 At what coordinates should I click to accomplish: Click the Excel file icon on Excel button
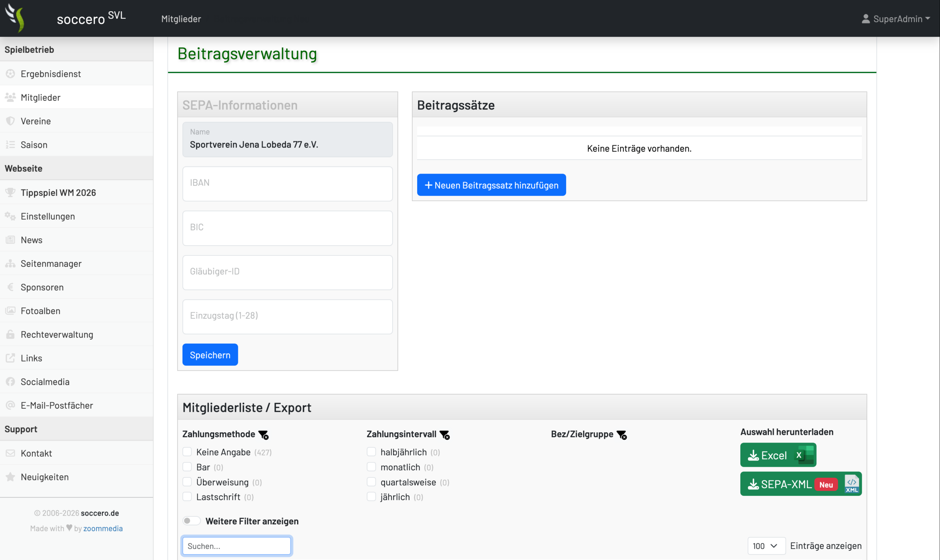coord(804,455)
